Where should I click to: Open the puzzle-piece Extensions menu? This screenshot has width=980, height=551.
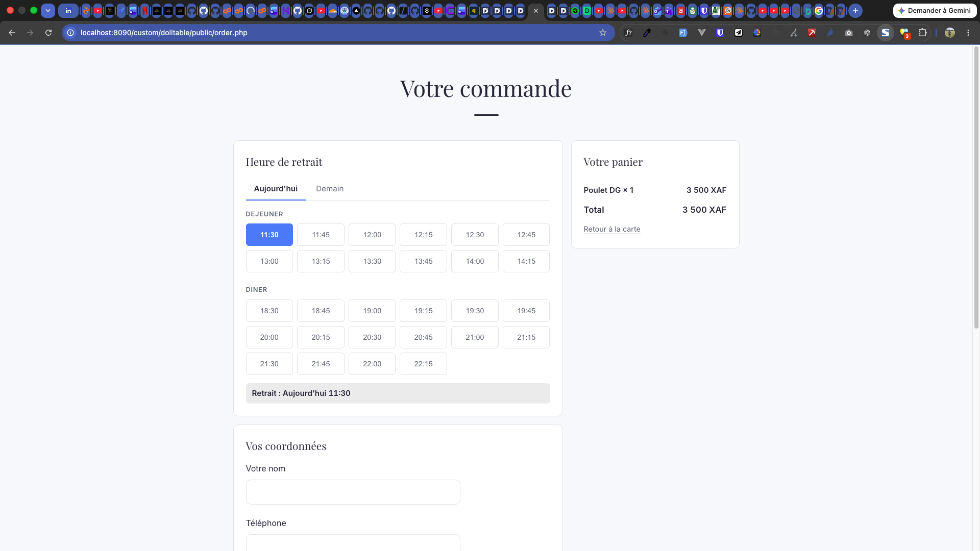click(x=922, y=33)
